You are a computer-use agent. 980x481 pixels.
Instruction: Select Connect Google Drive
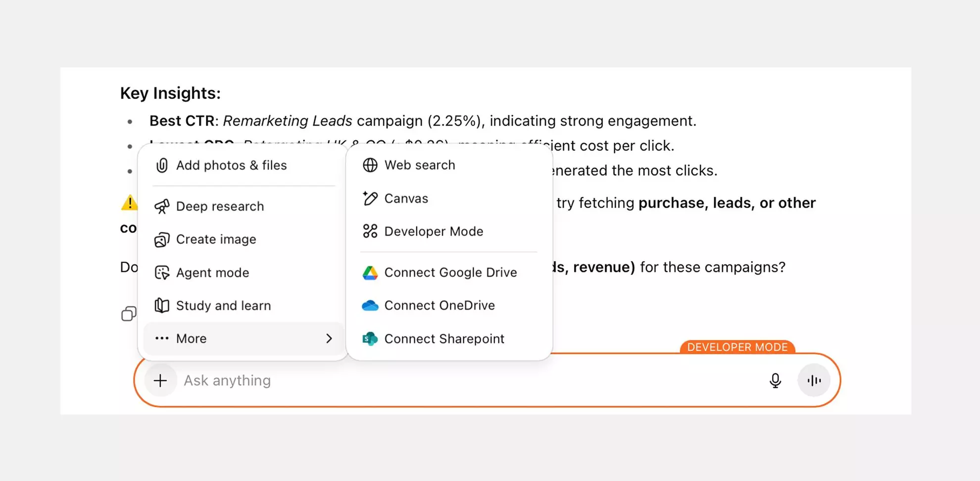(450, 272)
